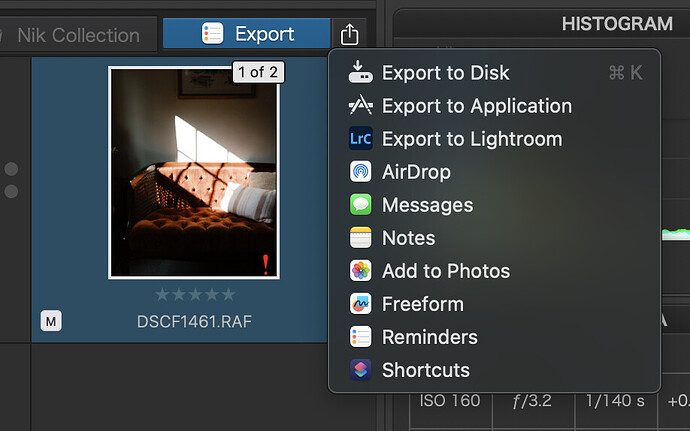Click the Freeform app icon
The image size is (690, 431).
tap(360, 304)
